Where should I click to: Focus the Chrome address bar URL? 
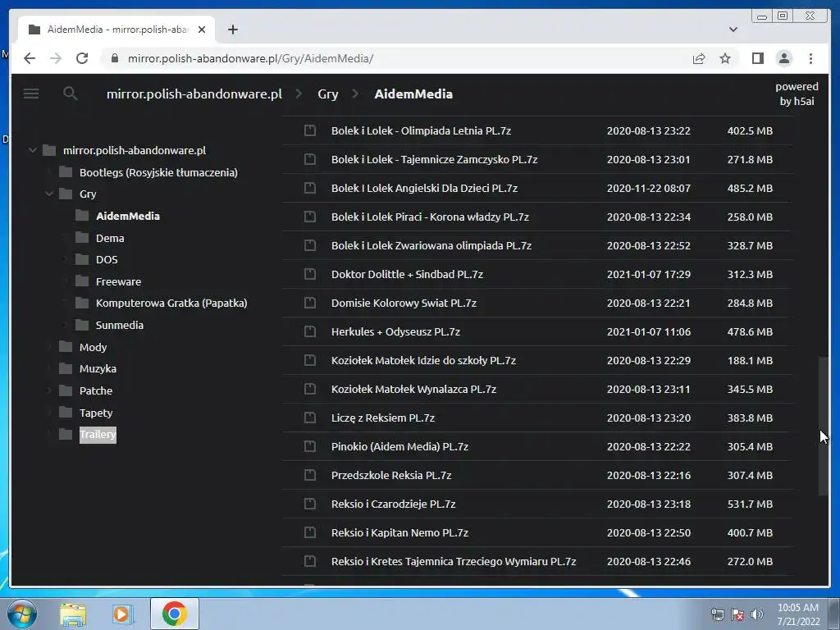click(x=251, y=58)
